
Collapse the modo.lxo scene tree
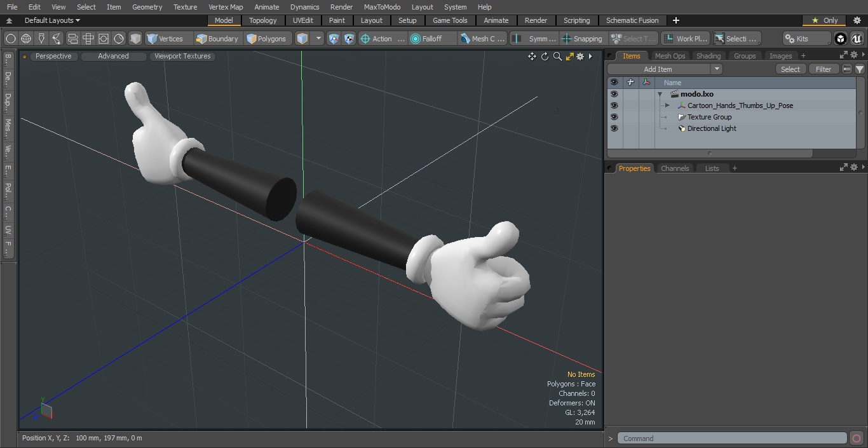point(660,94)
